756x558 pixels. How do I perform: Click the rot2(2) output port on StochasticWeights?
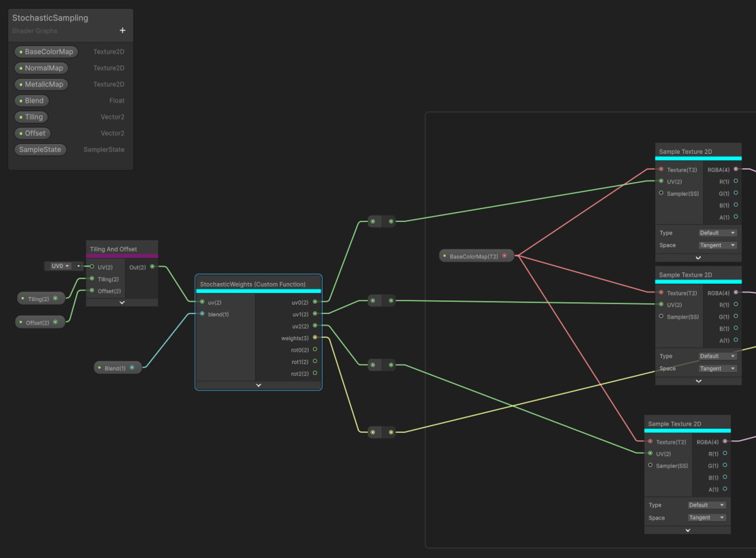click(315, 373)
